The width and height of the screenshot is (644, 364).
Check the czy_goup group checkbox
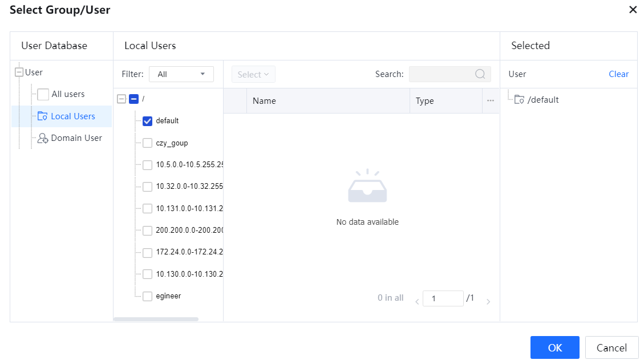click(147, 143)
